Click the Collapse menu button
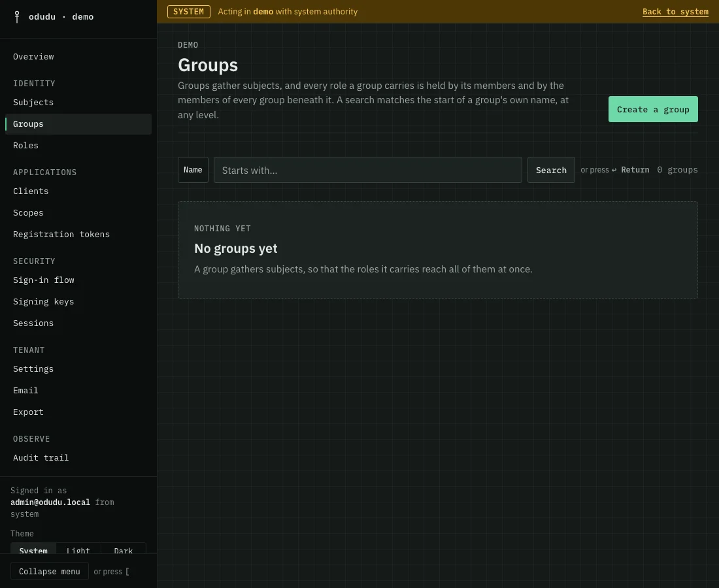The width and height of the screenshot is (719, 588). coord(50,572)
